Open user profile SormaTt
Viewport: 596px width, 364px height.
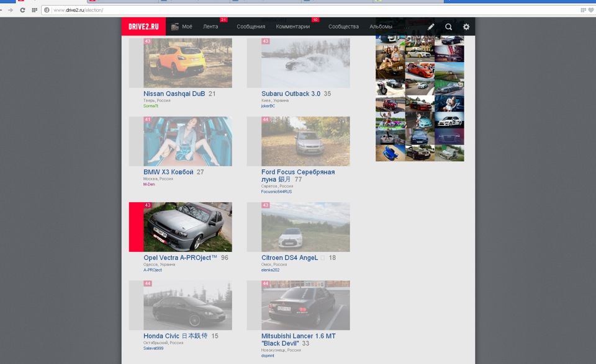coord(150,106)
